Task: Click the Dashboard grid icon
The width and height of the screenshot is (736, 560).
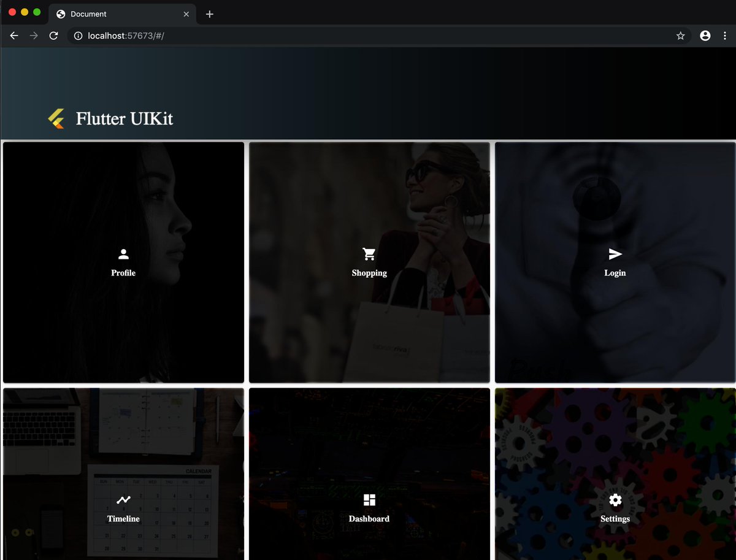Action: [369, 500]
